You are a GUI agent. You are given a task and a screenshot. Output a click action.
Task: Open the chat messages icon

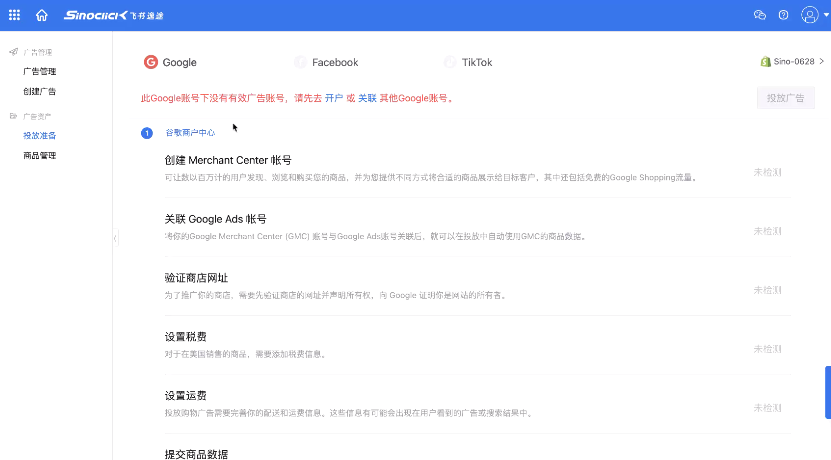[759, 15]
